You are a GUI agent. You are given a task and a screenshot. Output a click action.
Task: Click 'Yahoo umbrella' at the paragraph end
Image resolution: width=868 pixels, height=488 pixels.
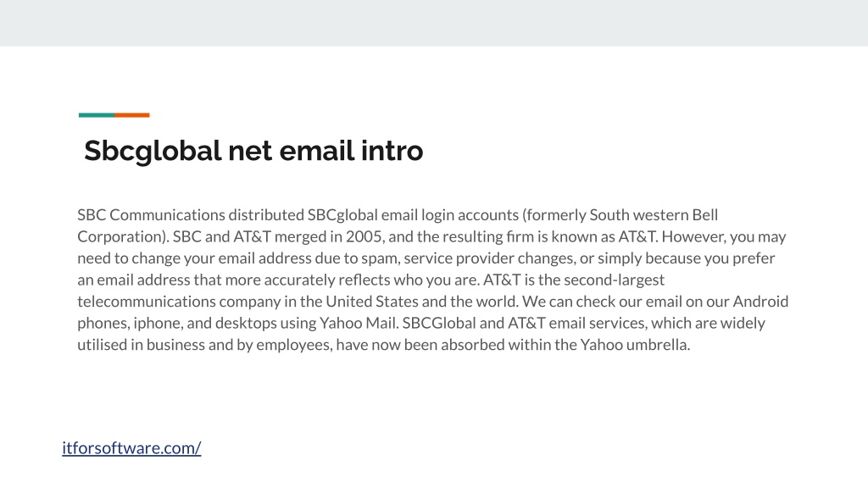pyautogui.click(x=634, y=344)
